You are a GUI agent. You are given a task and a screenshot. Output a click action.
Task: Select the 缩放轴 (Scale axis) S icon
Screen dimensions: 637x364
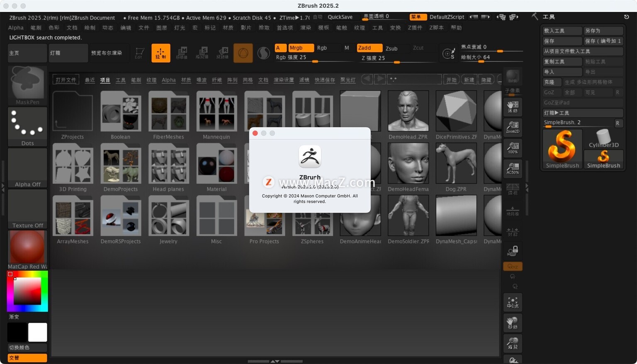pos(202,53)
